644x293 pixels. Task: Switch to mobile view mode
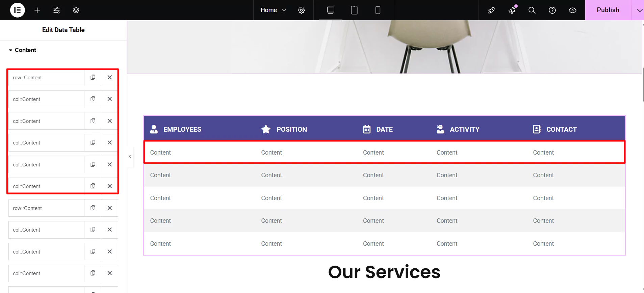click(x=378, y=10)
